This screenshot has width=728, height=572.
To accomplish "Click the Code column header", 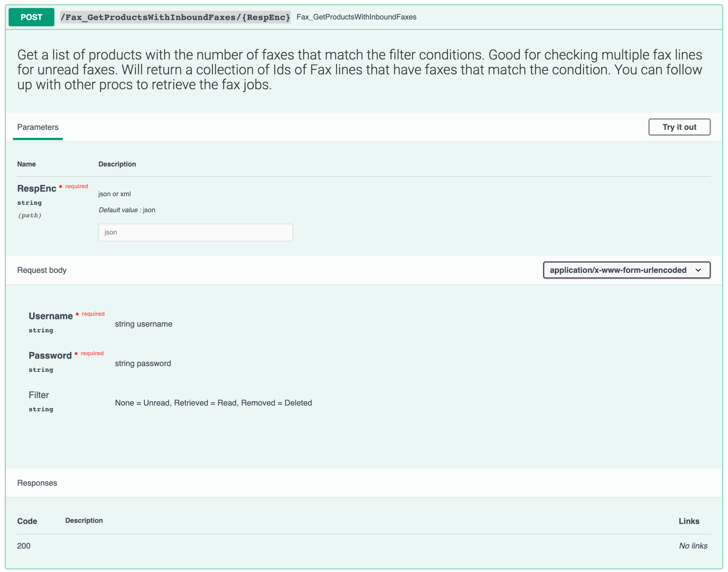I will (x=27, y=521).
